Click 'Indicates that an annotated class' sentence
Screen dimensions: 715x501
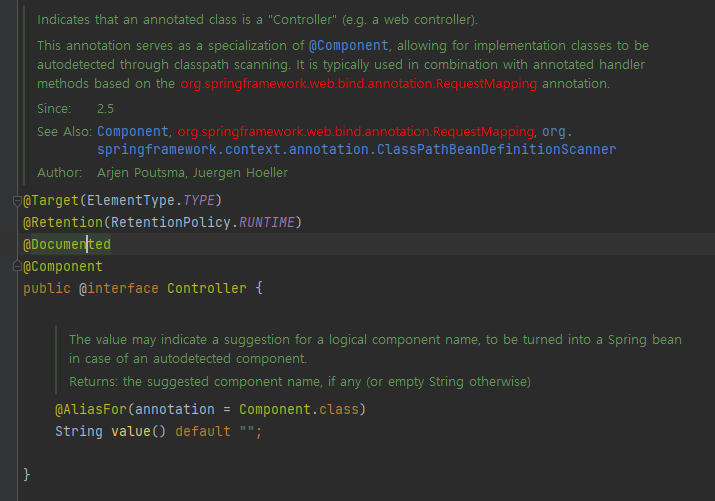click(257, 20)
